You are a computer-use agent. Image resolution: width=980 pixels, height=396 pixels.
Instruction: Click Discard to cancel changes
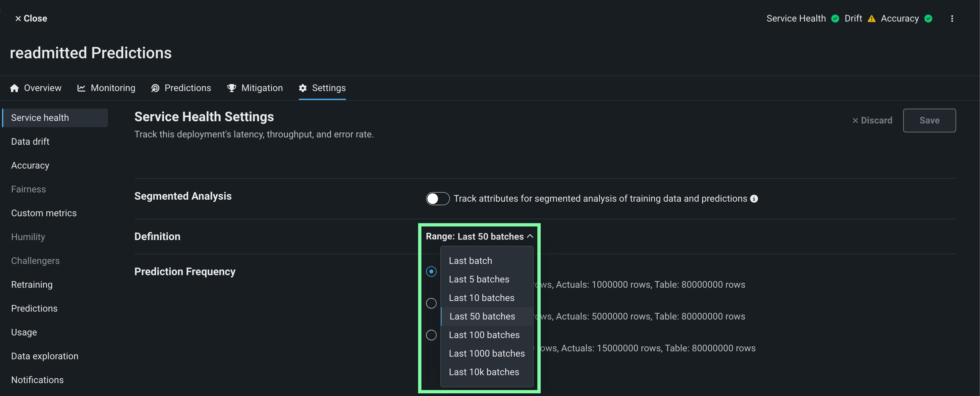(872, 121)
